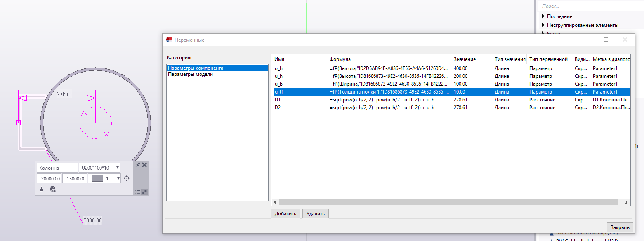Click the list view icon in toolbar

[138, 192]
